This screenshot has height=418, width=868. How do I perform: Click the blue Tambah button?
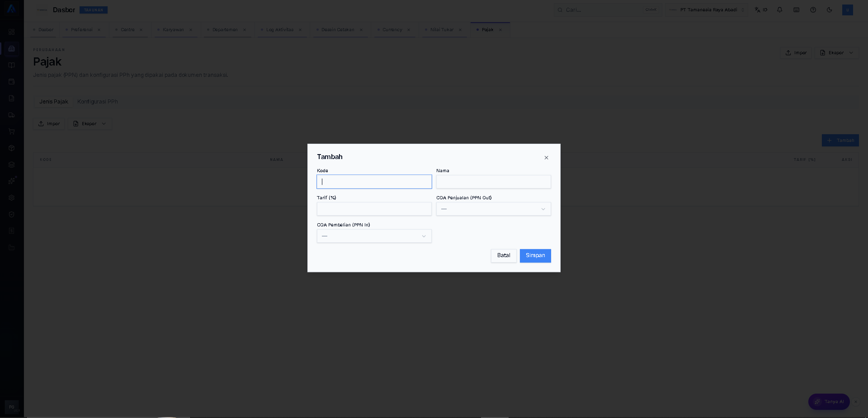840,141
